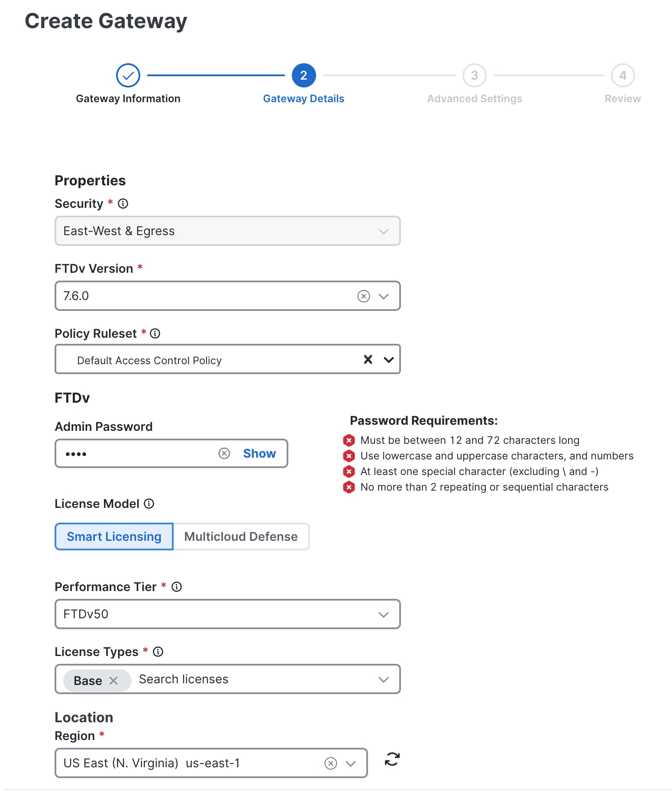The image size is (672, 795).
Task: Click the Performance Tier info icon
Action: pos(177,587)
